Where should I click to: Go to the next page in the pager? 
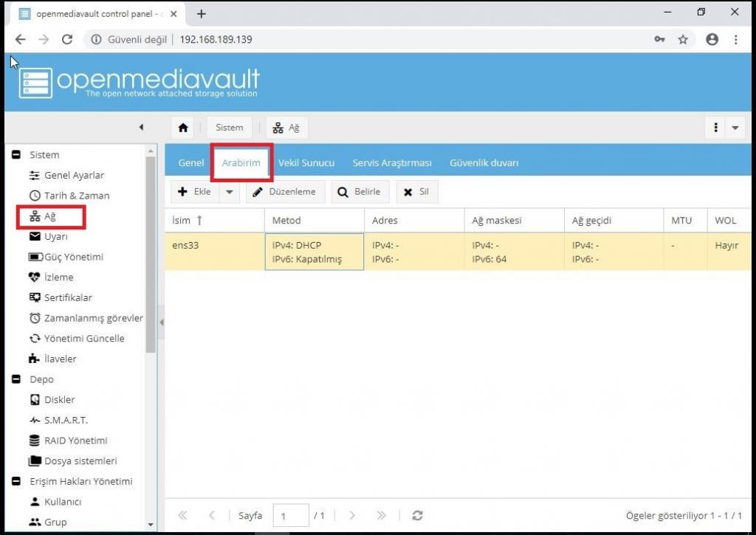[352, 515]
